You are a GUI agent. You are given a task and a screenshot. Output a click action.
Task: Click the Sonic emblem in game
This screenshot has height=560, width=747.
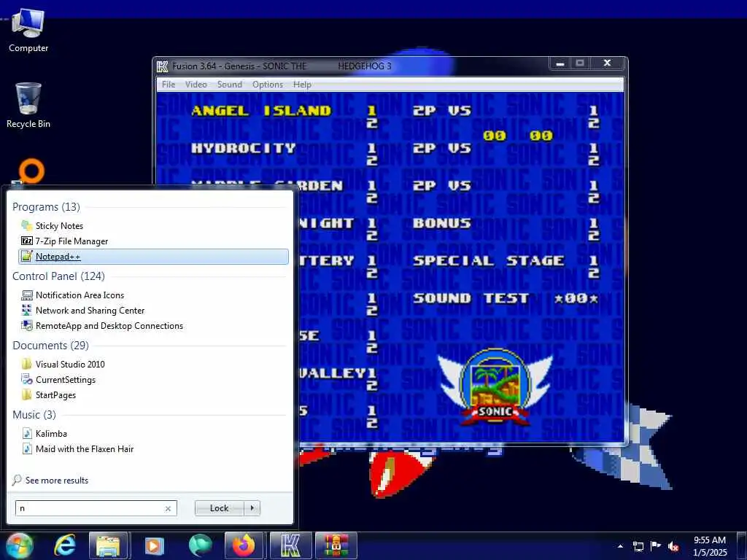(x=495, y=386)
